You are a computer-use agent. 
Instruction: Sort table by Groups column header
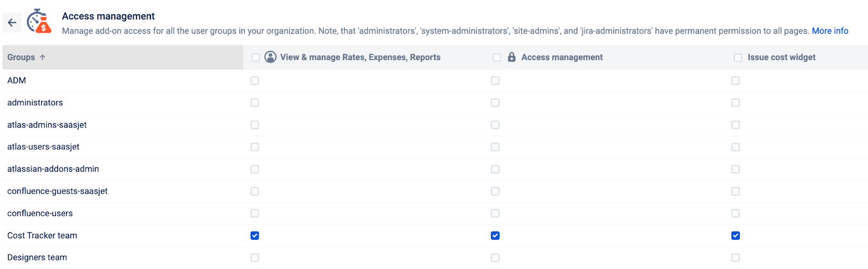click(21, 57)
